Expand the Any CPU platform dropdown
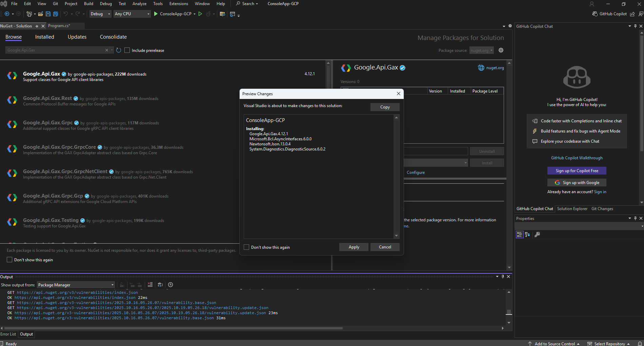This screenshot has width=644, height=346. (132, 14)
